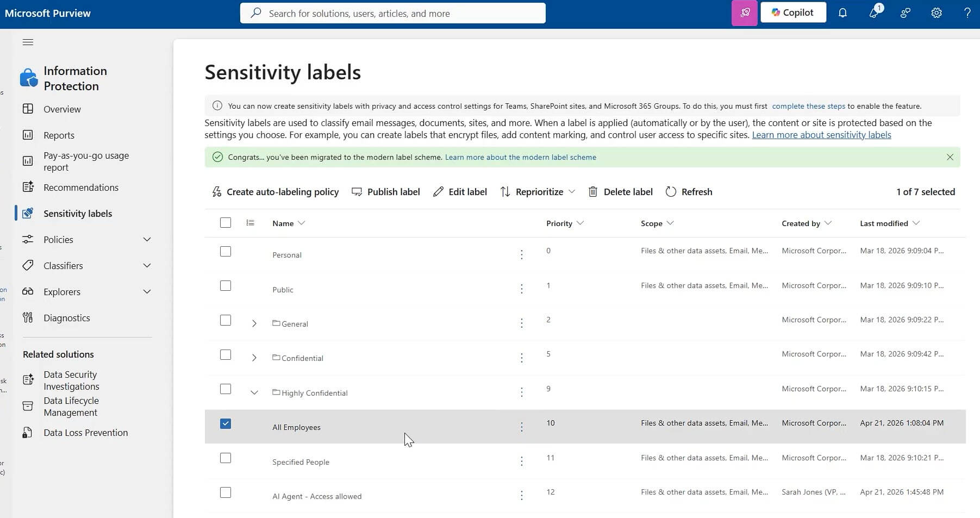Viewport: 980px width, 518px height.
Task: Click Delete label
Action: (x=620, y=192)
